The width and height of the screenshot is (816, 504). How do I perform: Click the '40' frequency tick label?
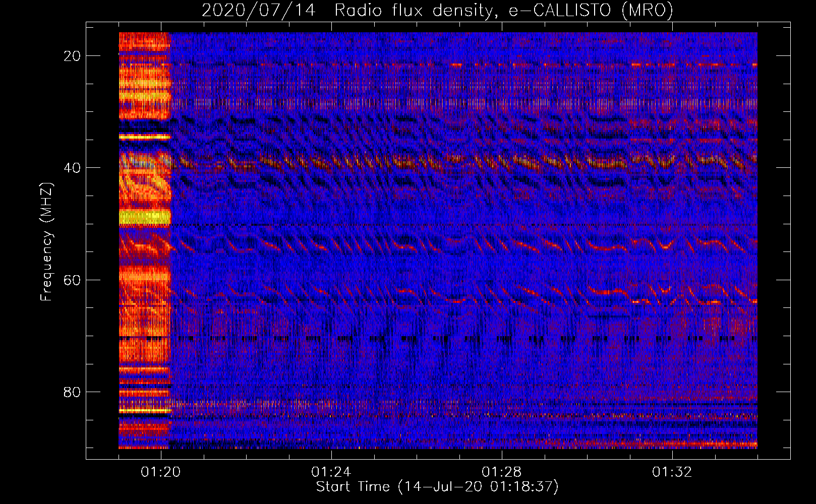click(73, 168)
